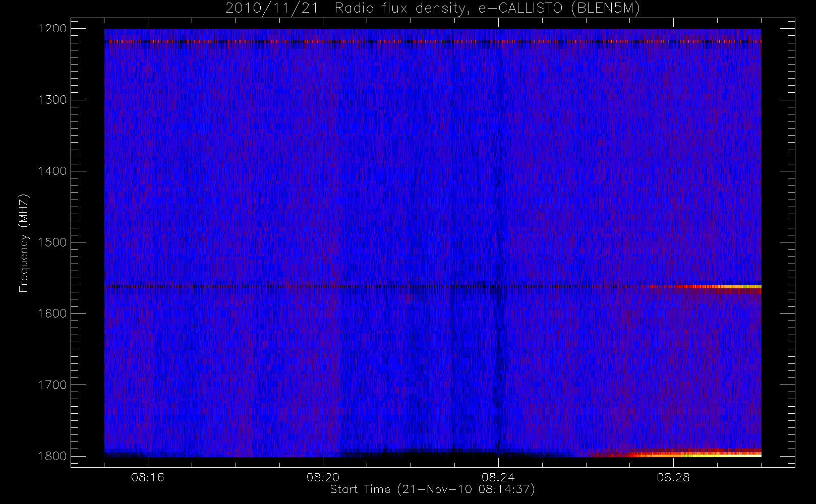Click the 08:24 time tick label
The height and width of the screenshot is (504, 816).
(x=498, y=477)
